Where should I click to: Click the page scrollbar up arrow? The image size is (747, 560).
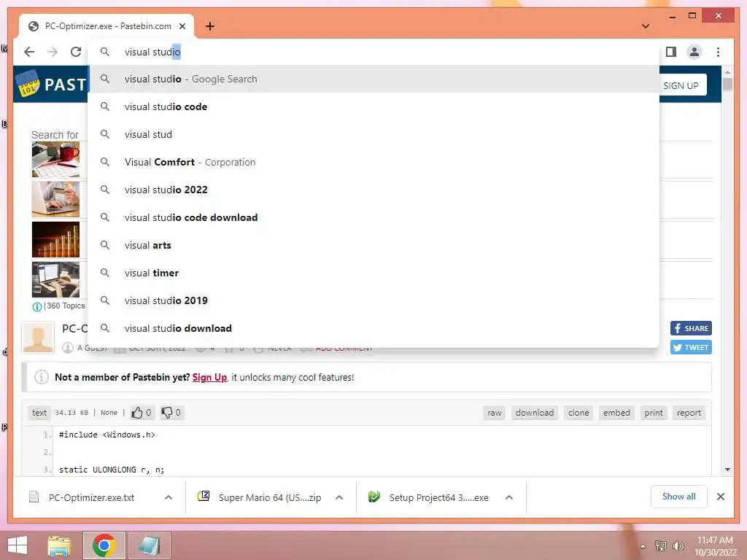pos(727,72)
